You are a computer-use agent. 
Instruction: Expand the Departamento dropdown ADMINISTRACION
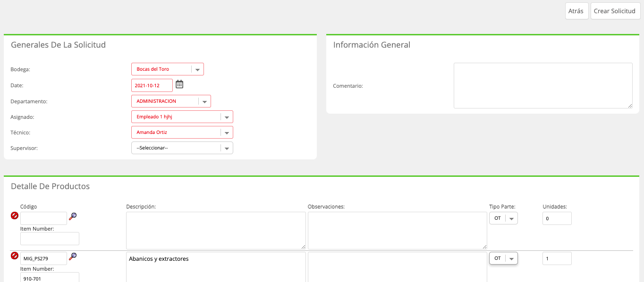[x=171, y=101]
